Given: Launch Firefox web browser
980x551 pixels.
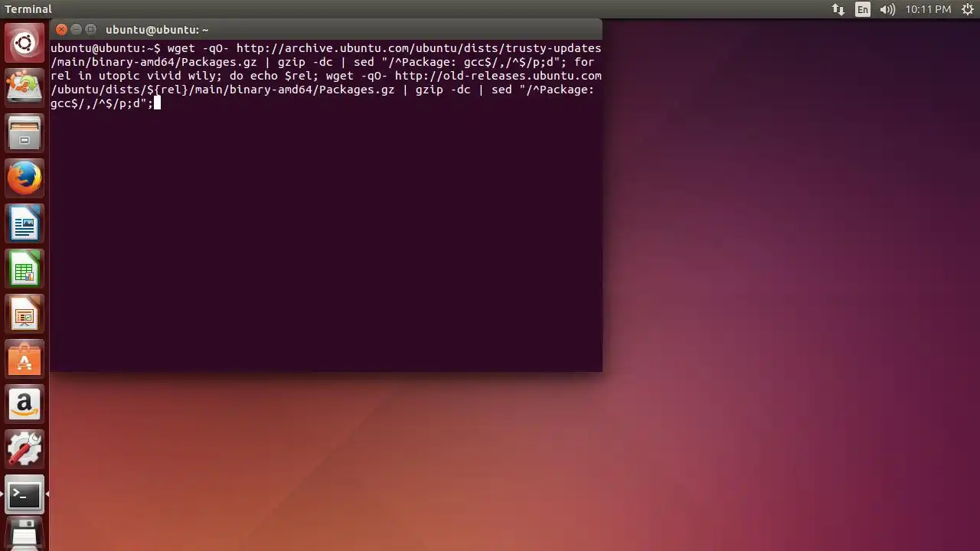Looking at the screenshot, I should tap(24, 178).
